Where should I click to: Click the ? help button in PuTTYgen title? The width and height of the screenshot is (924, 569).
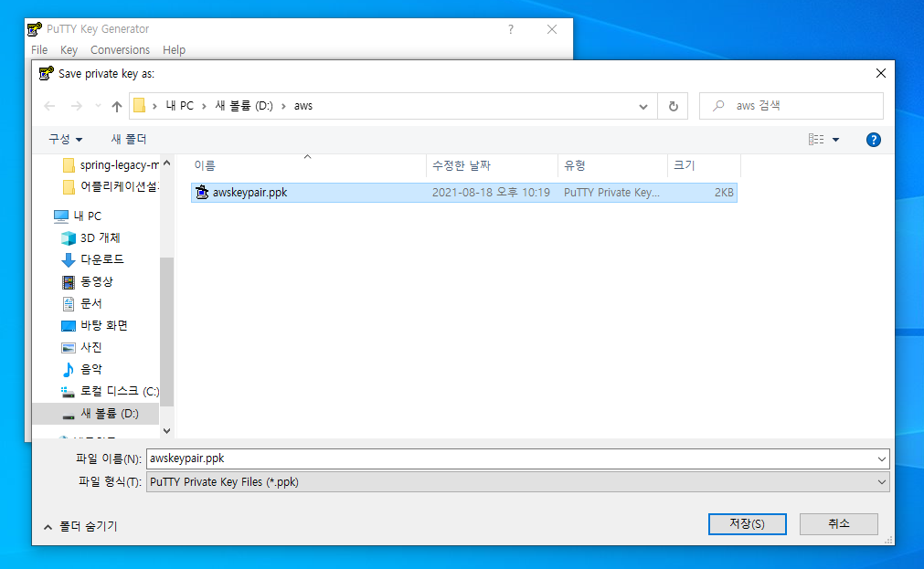point(511,29)
